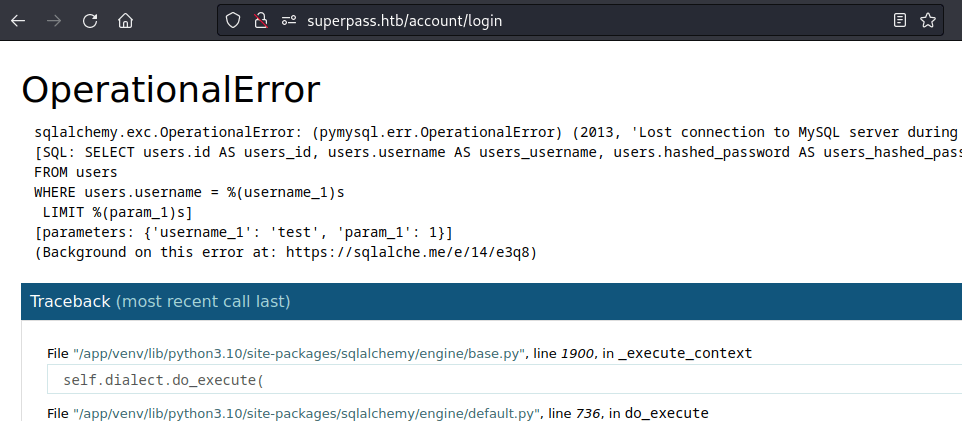Click the WHERE users.username clause text
962x421 pixels.
[x=191, y=192]
